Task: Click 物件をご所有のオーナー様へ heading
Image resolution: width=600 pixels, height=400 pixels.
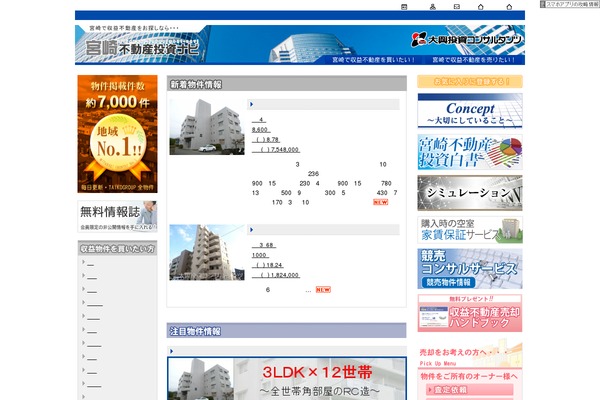Action: [x=469, y=377]
